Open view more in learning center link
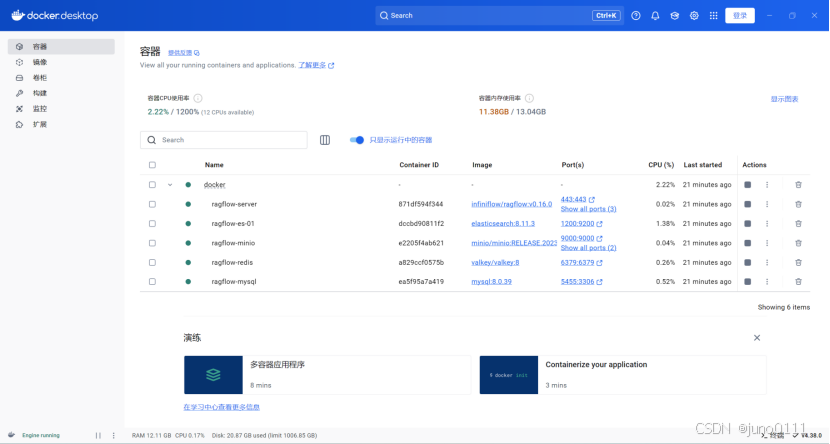 pyautogui.click(x=221, y=407)
